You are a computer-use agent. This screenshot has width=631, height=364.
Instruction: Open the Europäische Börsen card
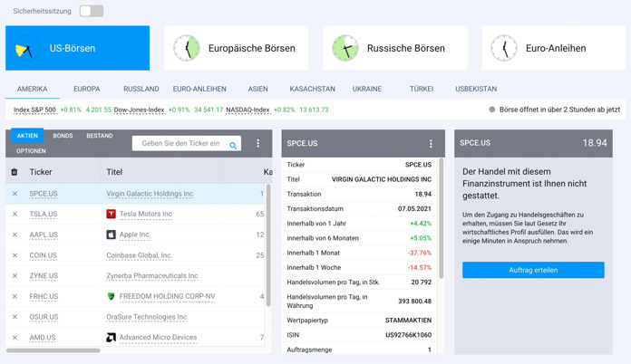coord(237,48)
